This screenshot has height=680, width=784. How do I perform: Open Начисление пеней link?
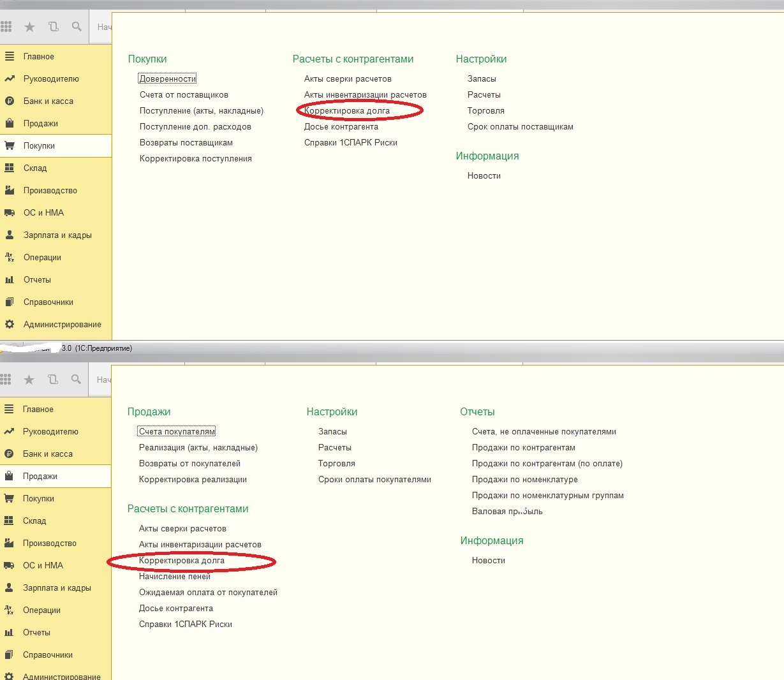174,576
